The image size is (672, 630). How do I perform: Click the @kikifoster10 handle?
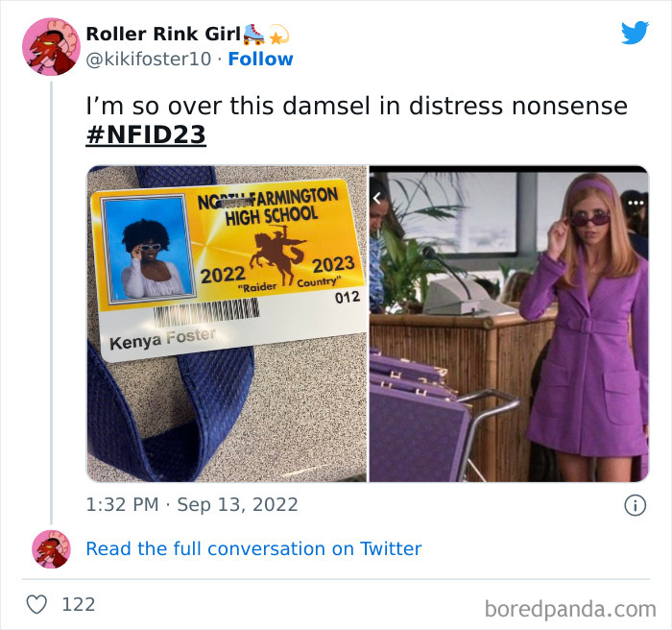(x=149, y=60)
